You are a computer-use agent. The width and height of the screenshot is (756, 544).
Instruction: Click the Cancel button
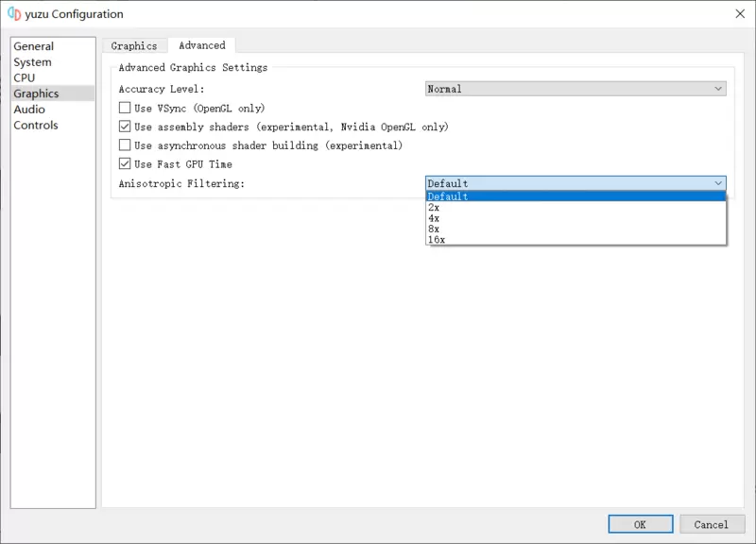pos(712,524)
